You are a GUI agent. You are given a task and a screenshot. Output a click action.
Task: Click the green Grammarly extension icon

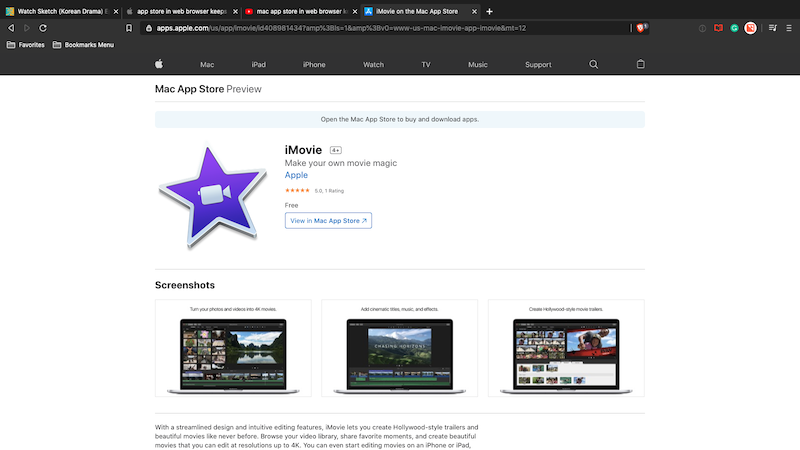click(x=734, y=28)
